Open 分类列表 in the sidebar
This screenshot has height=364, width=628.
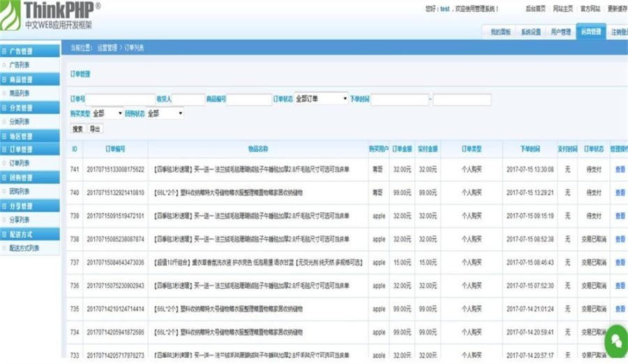[x=20, y=122]
